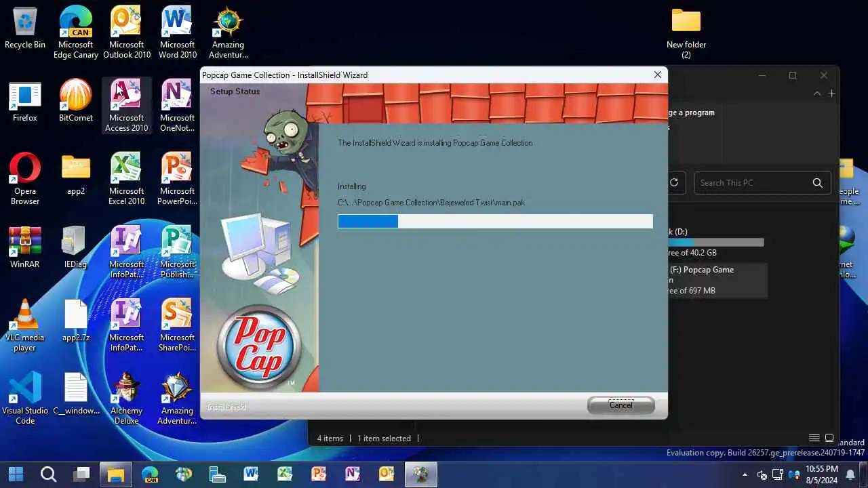Screen dimensions: 868x488
Task: Click the '1 item selected' status text
Action: click(x=384, y=439)
